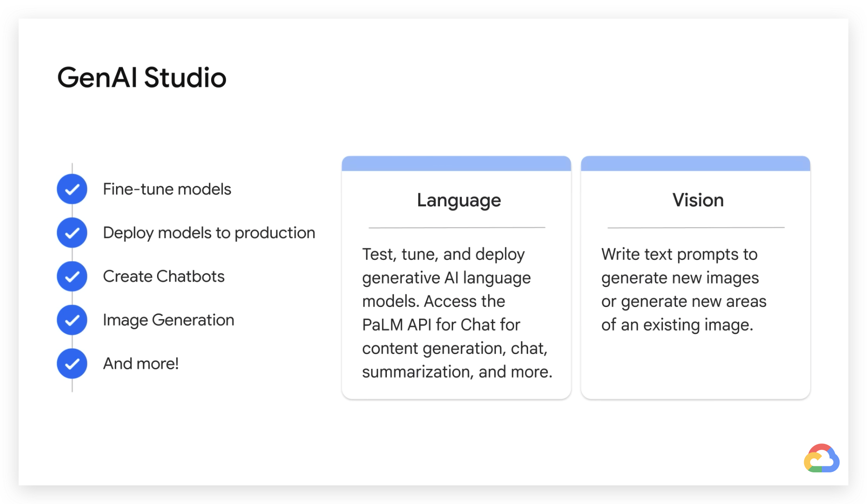867x504 pixels.
Task: Select the check icon for Image Generation
Action: [x=72, y=320]
